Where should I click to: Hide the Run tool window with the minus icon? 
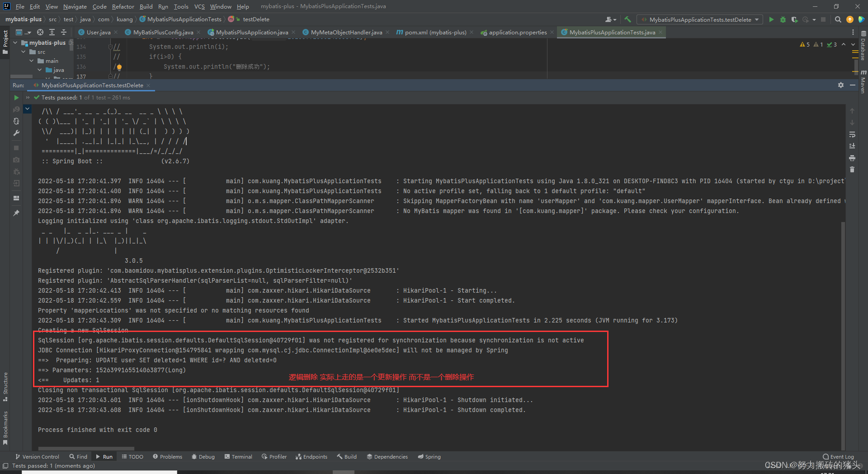pyautogui.click(x=853, y=85)
